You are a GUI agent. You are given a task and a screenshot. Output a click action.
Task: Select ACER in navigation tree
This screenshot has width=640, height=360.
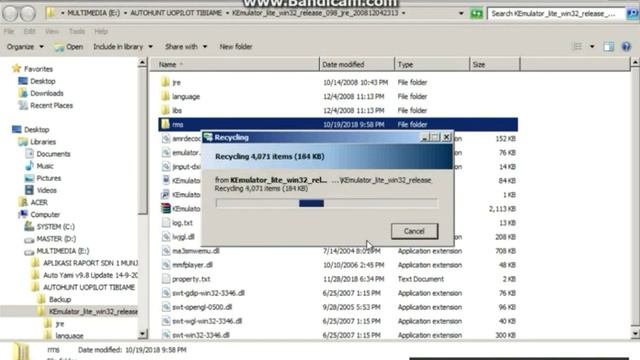point(39,202)
